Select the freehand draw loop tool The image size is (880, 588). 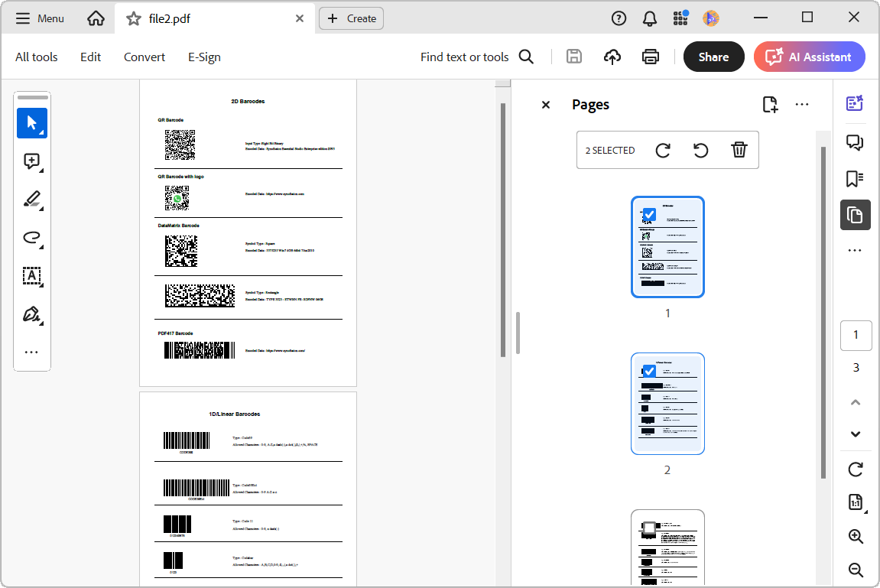coord(32,238)
